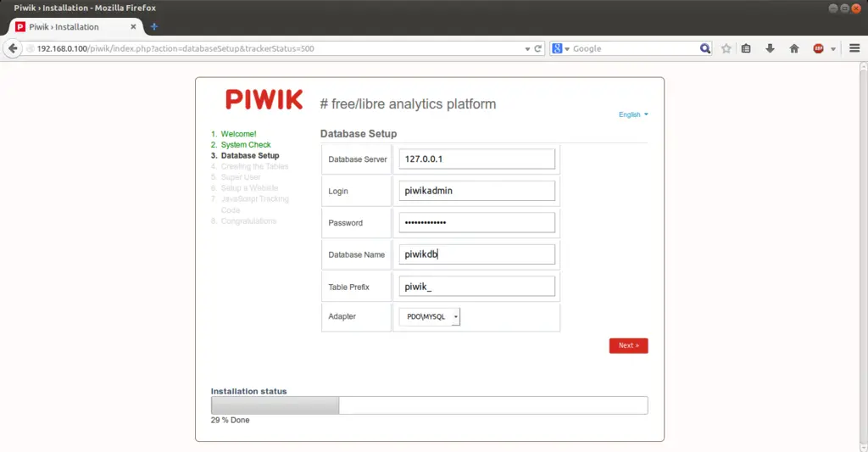
Task: Click the 'Adapter' label
Action: 342,316
